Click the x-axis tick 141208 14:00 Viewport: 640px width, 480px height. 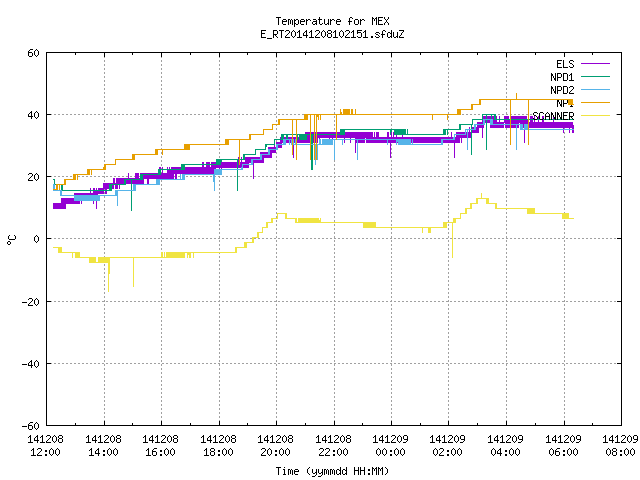coord(103,446)
